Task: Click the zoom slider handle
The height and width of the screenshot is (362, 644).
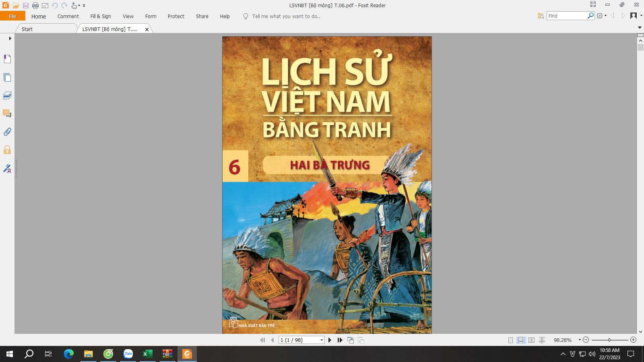Action: click(609, 340)
